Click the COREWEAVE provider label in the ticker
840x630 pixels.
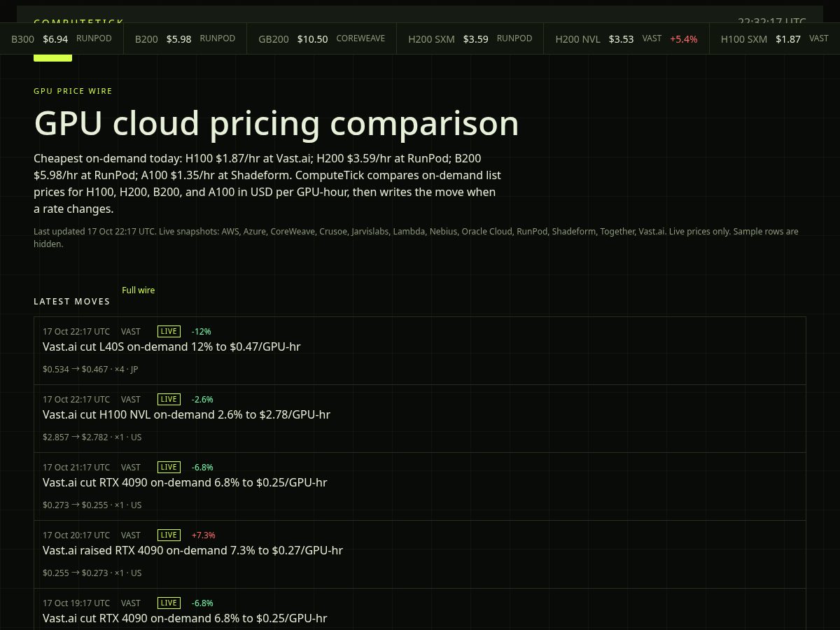tap(360, 38)
